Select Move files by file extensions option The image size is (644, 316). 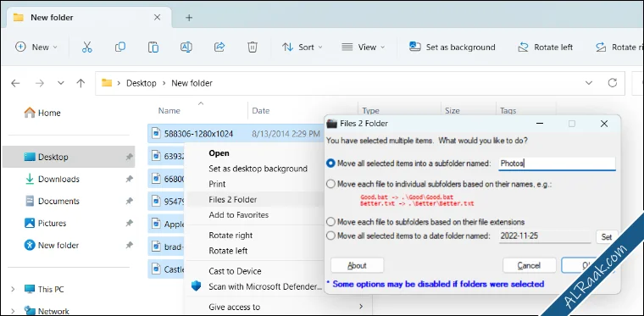coord(330,222)
